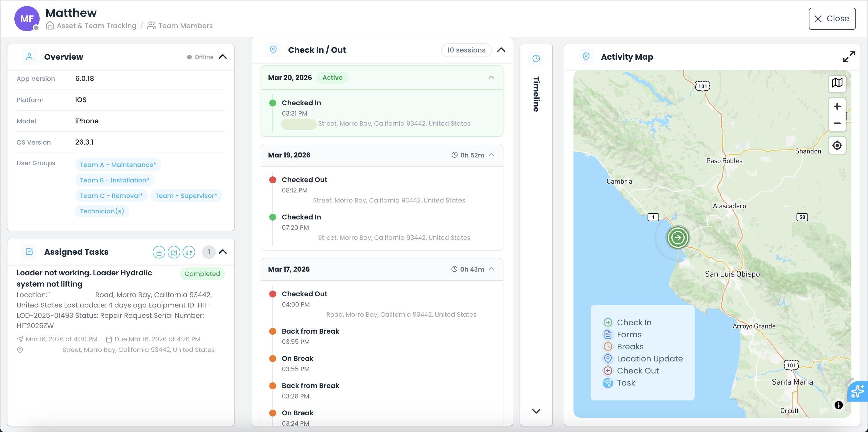
Task: Zoom in on the Activity Map
Action: 837,107
